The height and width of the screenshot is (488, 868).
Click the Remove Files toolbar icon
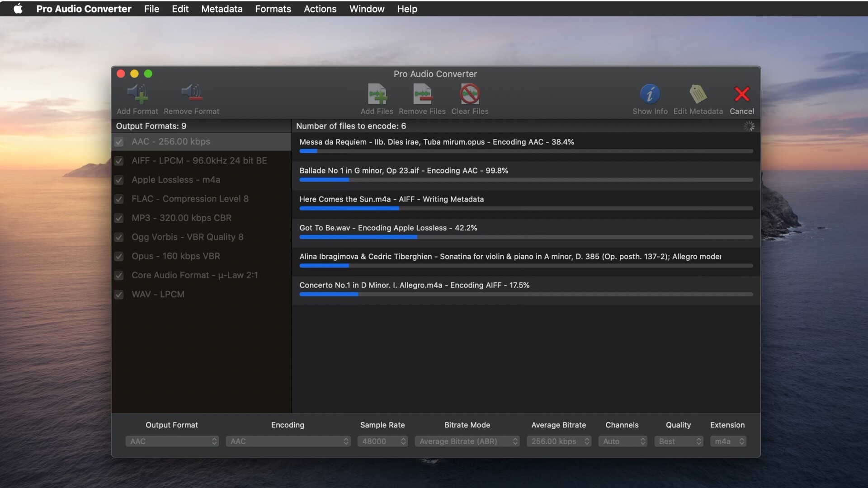click(x=422, y=94)
